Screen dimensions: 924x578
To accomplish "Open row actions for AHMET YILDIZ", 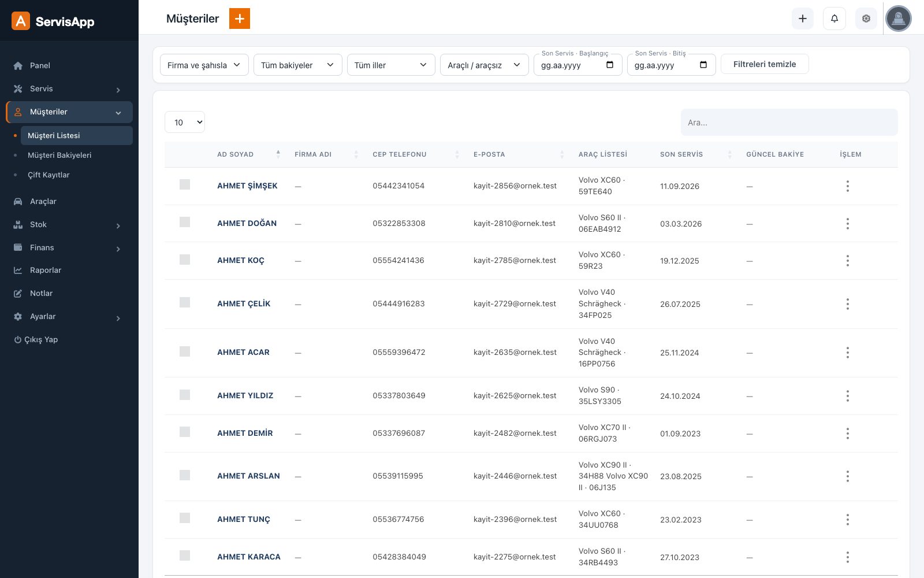I will (848, 396).
